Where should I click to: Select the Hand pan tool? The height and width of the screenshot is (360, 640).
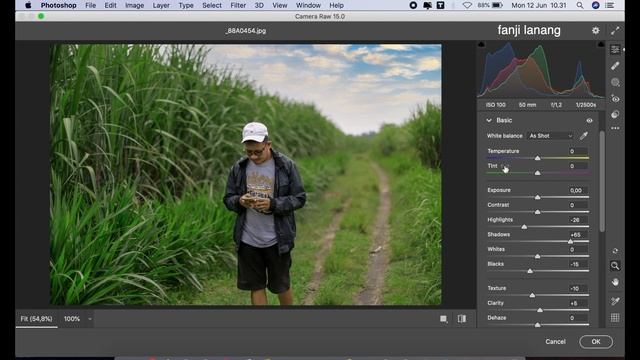coord(615,282)
